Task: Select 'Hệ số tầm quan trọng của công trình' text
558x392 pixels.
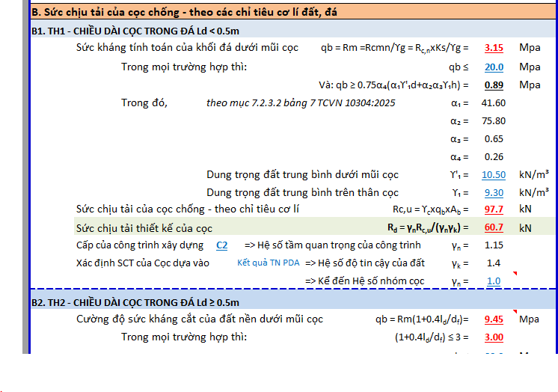Action: [x=339, y=245]
